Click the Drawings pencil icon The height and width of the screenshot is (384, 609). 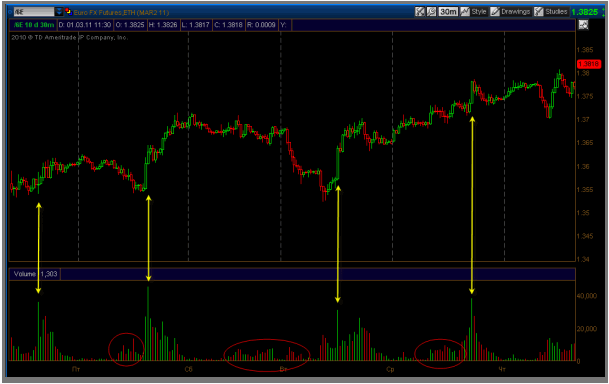click(x=495, y=12)
